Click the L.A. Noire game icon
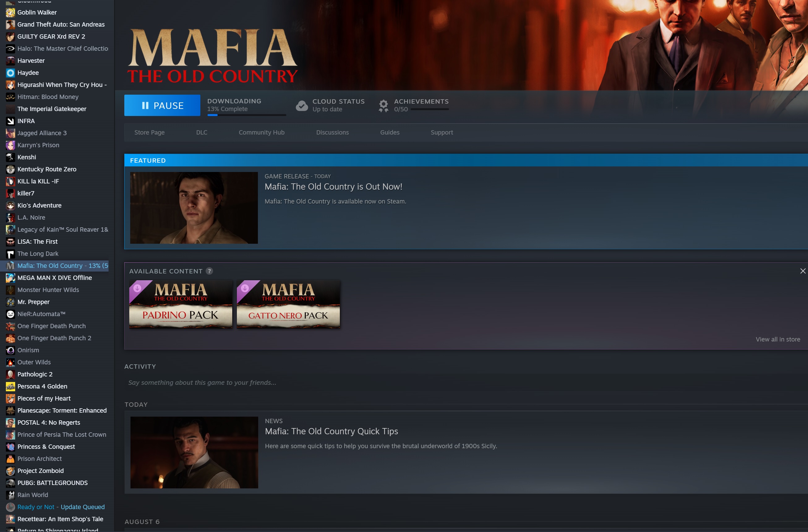Screen dimensions: 808x532 point(11,217)
